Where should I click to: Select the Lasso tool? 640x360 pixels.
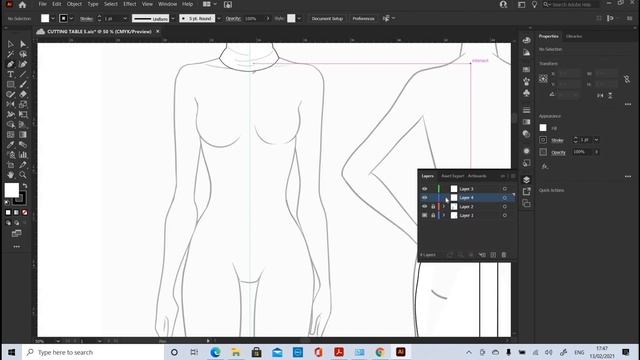pos(23,54)
